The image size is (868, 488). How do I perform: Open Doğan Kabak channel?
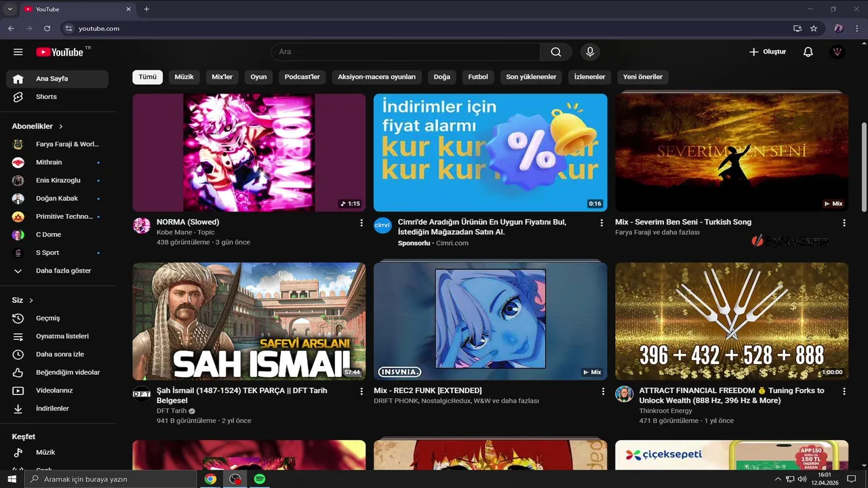57,199
